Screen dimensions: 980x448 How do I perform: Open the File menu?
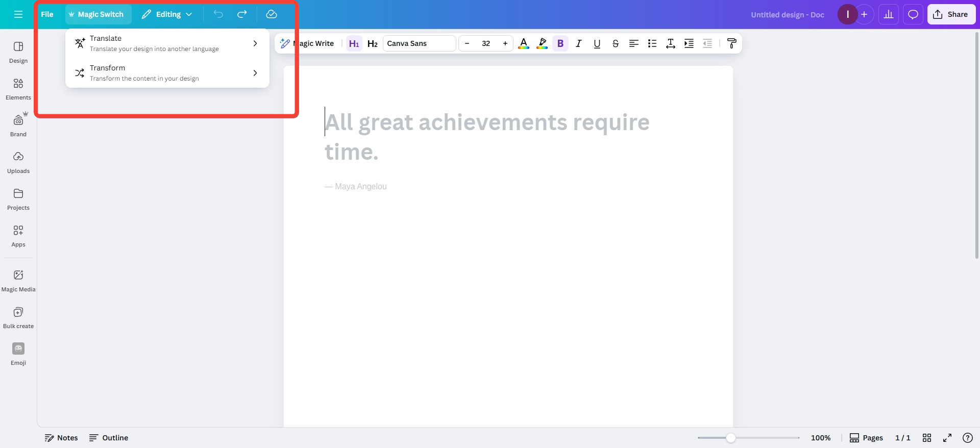point(47,14)
